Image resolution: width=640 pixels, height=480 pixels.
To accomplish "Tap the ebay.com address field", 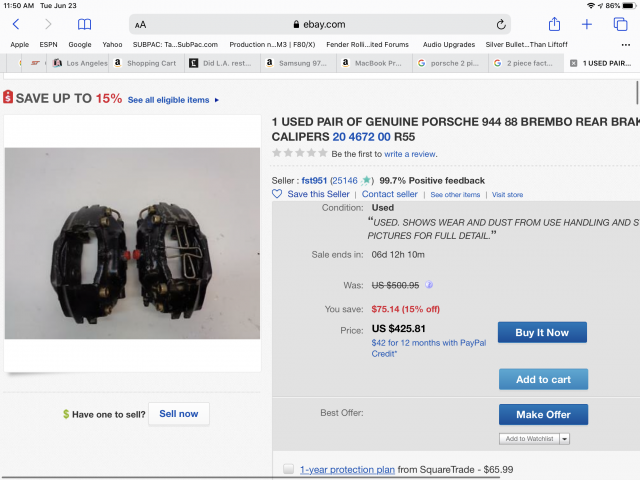I will click(320, 24).
